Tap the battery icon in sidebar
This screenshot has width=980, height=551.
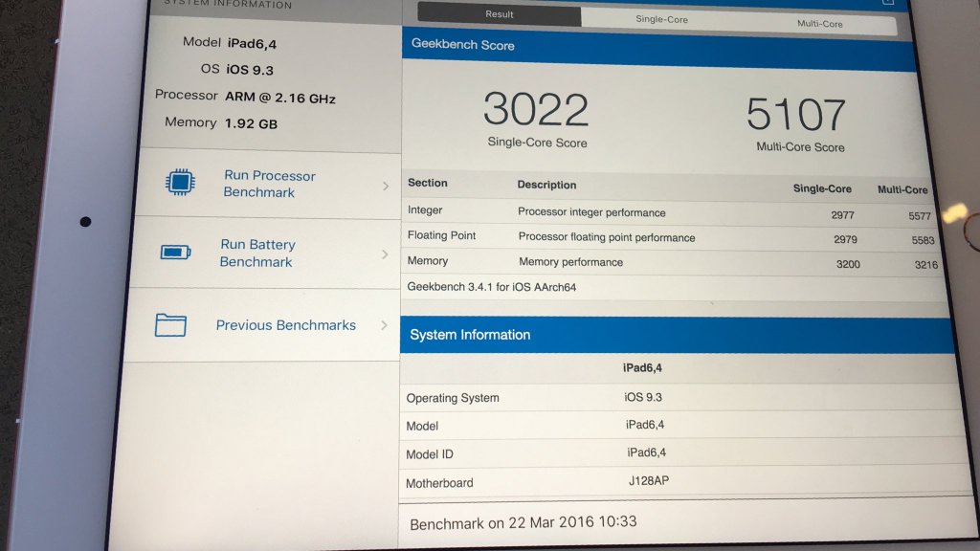175,253
